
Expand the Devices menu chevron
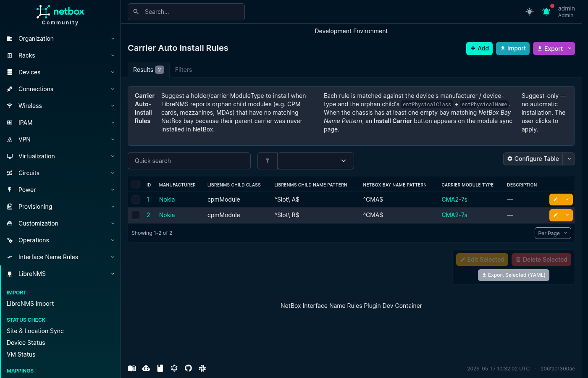113,72
